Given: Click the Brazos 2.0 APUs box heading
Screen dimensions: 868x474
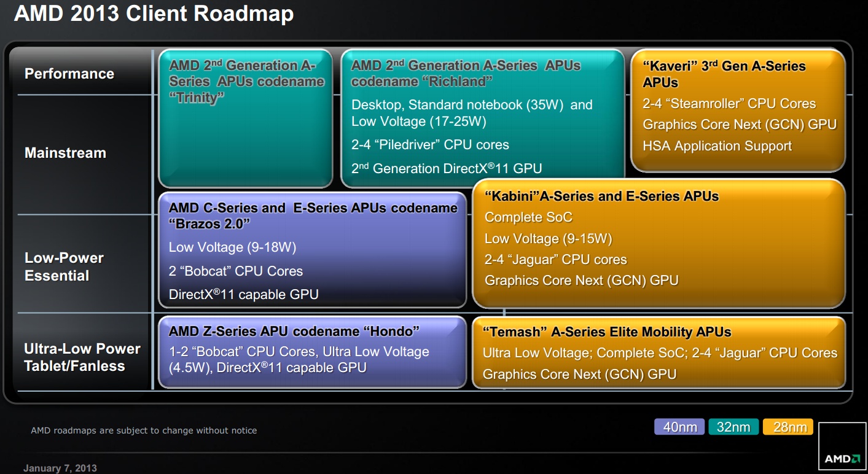Looking at the screenshot, I should [313, 216].
